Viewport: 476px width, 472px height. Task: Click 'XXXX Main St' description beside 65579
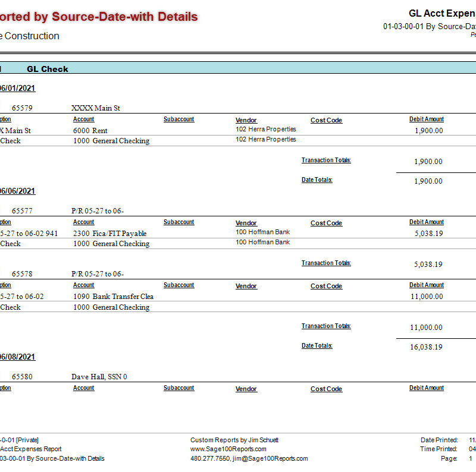point(96,108)
